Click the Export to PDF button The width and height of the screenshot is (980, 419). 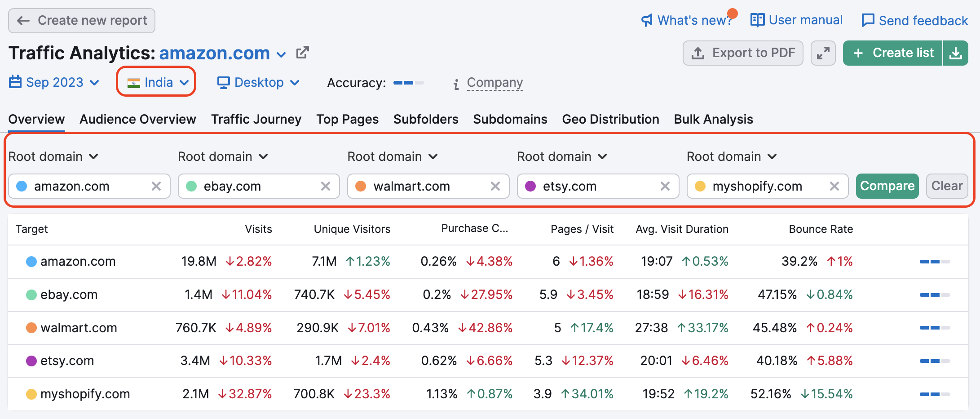point(743,53)
